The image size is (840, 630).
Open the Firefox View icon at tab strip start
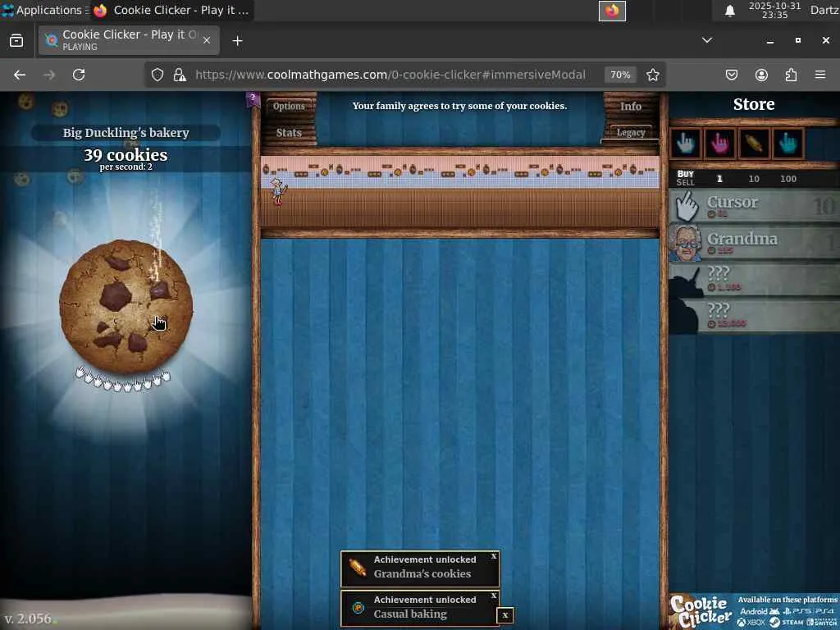coord(16,41)
